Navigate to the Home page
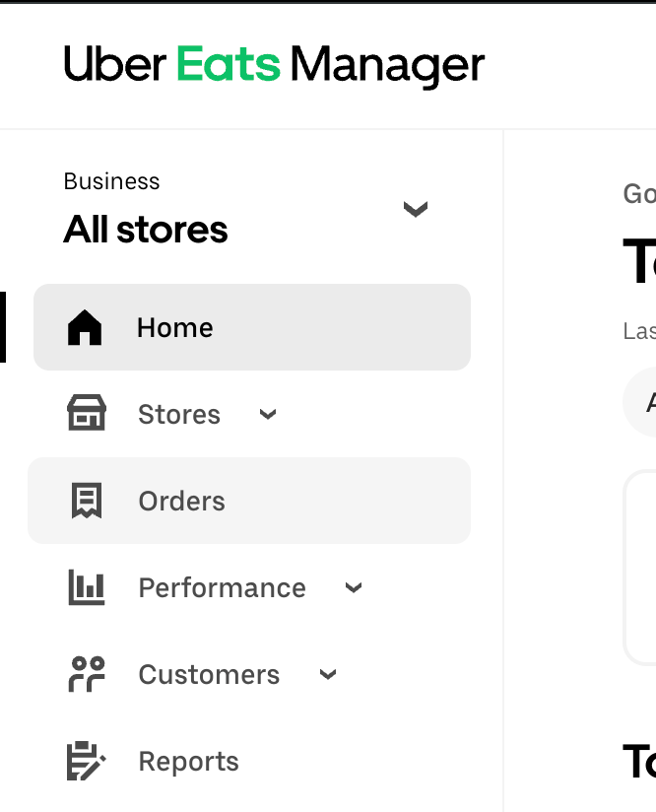Screen dimensions: 656x812 174,327
